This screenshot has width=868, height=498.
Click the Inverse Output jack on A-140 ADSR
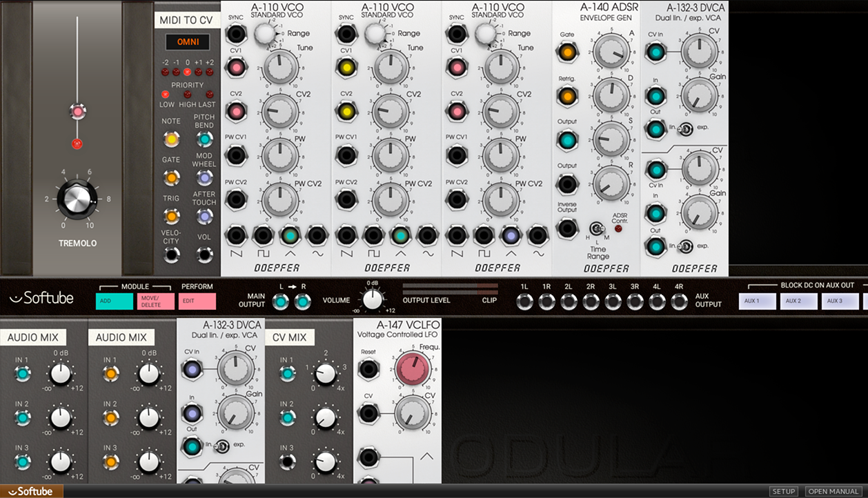click(567, 228)
